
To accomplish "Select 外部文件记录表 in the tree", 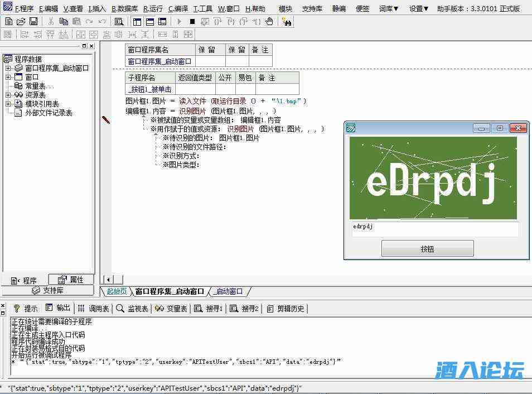I will tap(49, 113).
